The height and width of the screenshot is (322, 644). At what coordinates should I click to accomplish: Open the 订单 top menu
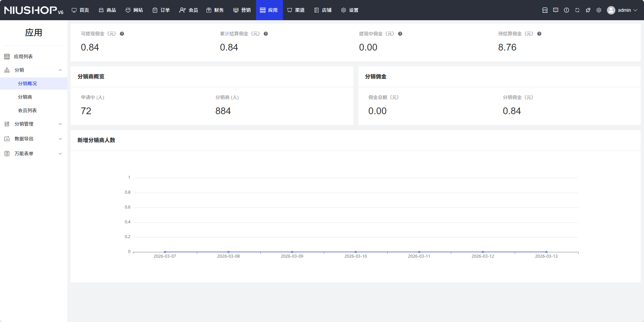pos(161,10)
